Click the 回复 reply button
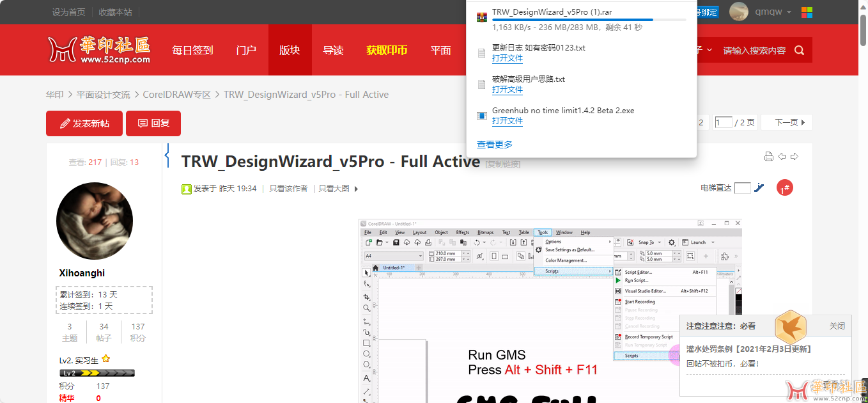The height and width of the screenshot is (403, 868). pos(153,123)
